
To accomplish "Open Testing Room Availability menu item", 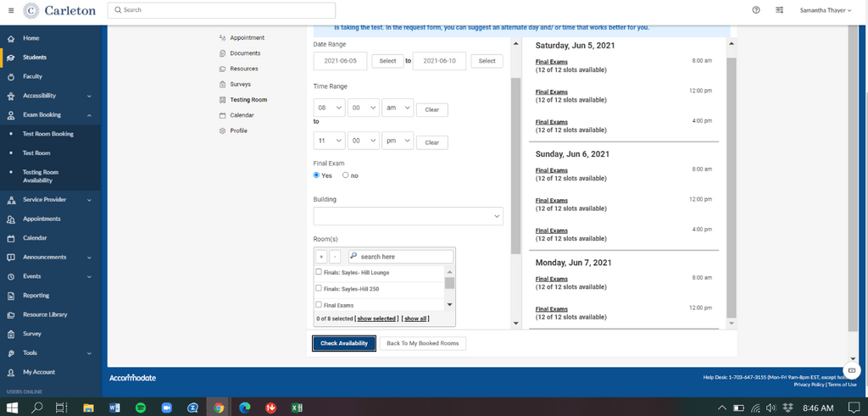I will tap(41, 176).
